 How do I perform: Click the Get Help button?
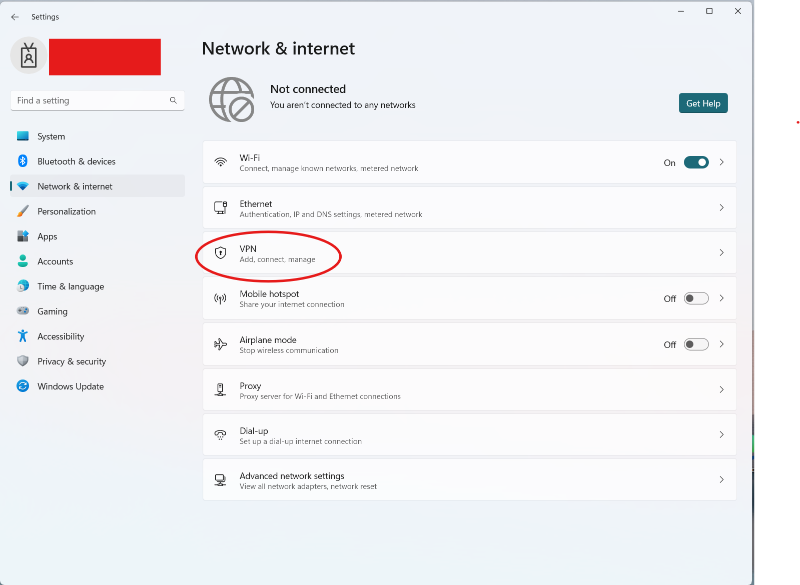click(x=703, y=103)
